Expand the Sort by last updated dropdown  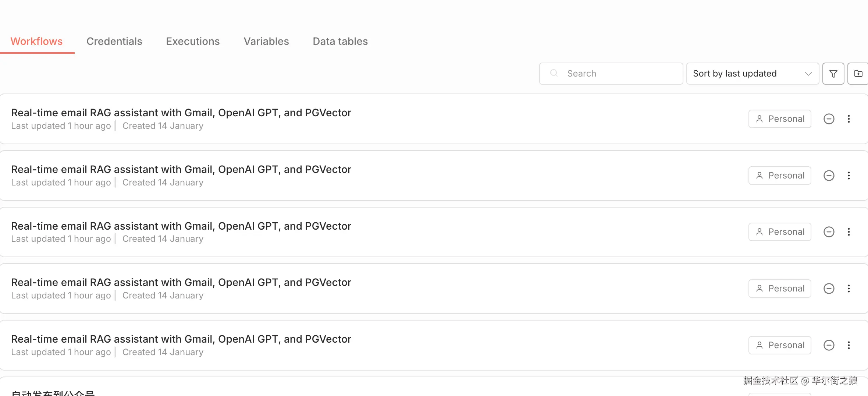point(752,74)
